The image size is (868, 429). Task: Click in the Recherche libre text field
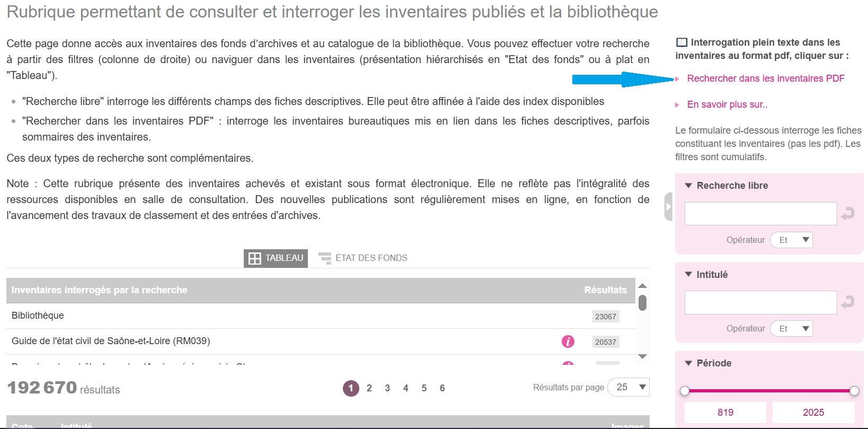tap(760, 214)
